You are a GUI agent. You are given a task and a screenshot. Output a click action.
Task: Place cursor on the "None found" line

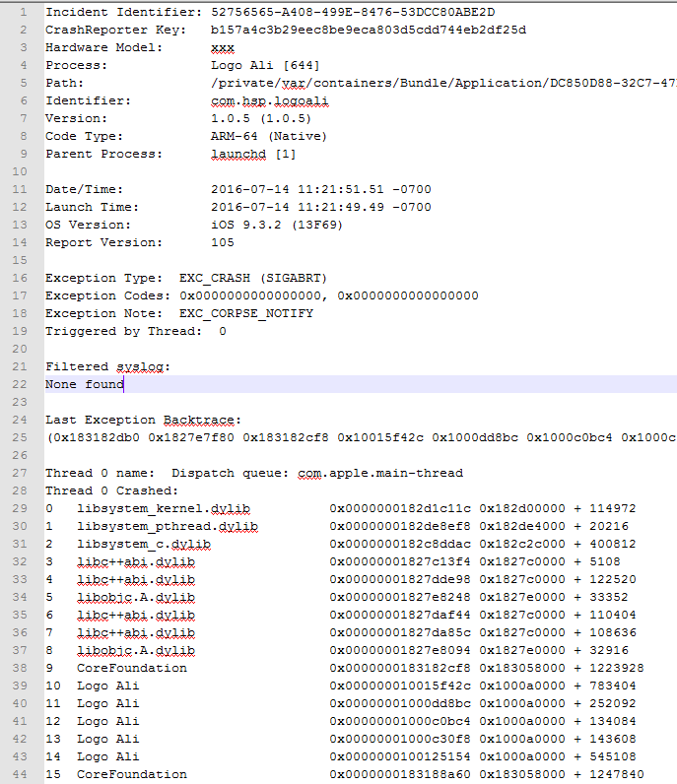point(85,384)
